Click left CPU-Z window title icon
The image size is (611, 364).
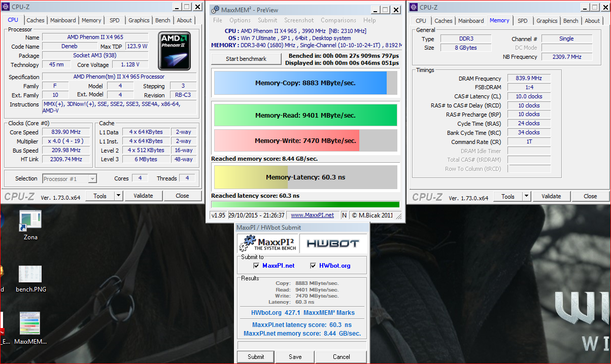(6, 7)
